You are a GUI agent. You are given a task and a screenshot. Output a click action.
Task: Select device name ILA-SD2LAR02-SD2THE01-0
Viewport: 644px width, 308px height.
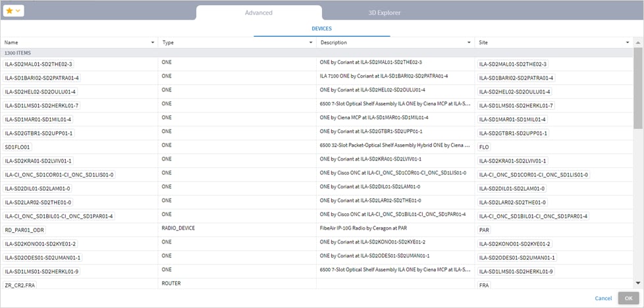coord(38,203)
